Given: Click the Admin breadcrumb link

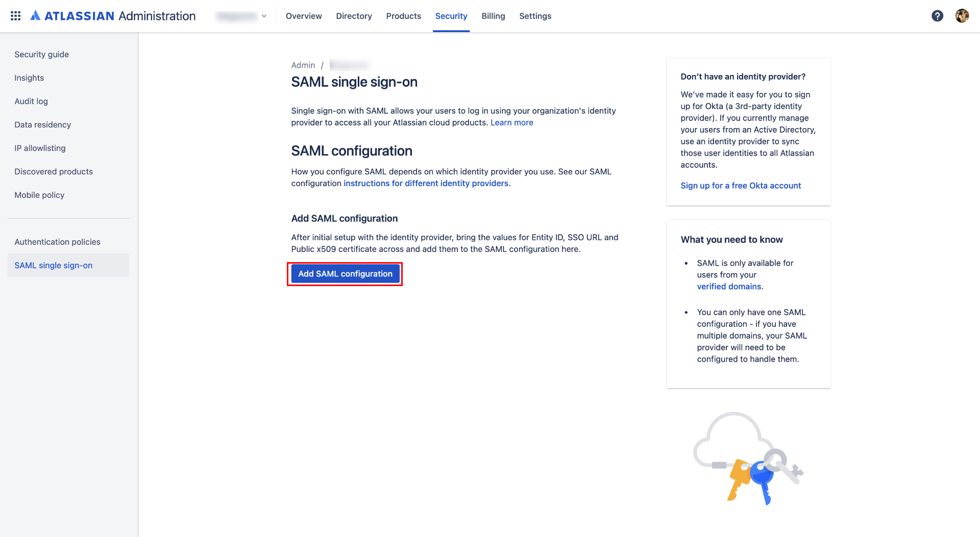Looking at the screenshot, I should point(303,65).
